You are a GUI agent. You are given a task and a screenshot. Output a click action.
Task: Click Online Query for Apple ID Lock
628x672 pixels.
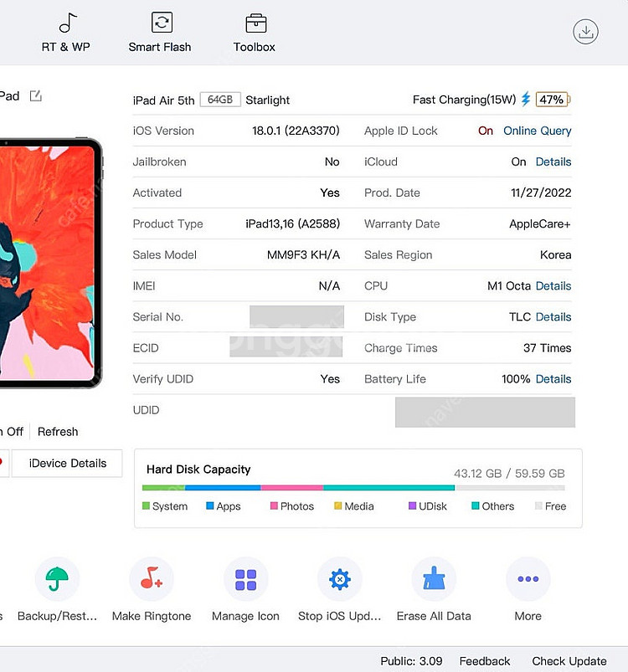point(537,131)
